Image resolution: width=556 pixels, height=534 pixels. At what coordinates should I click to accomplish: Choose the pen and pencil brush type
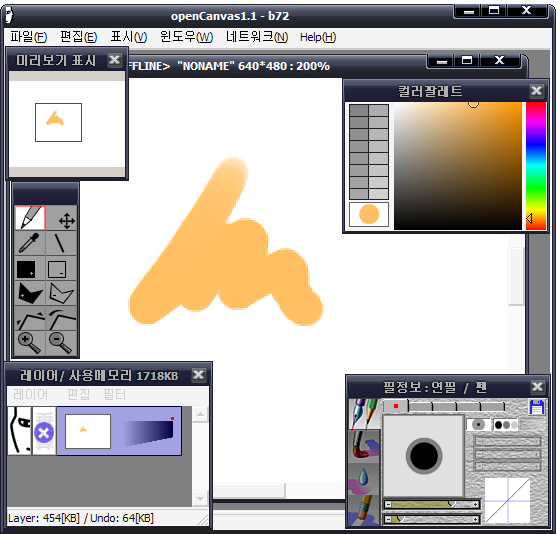364,414
